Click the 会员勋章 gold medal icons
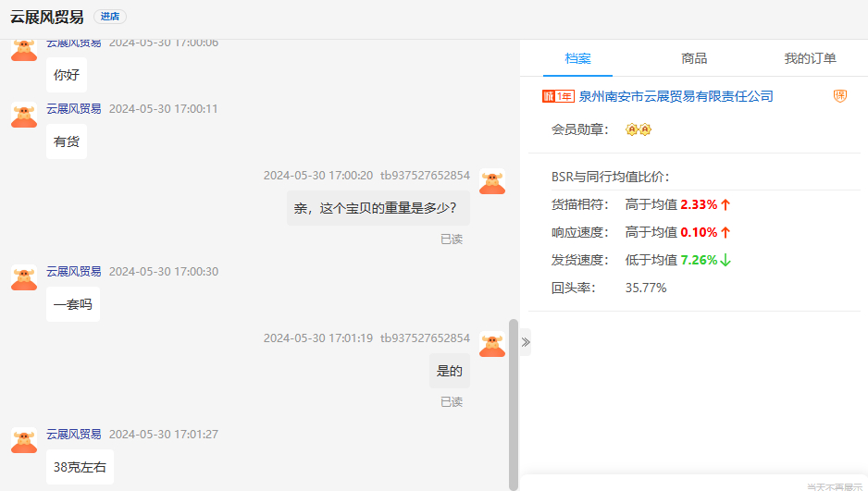 [639, 130]
